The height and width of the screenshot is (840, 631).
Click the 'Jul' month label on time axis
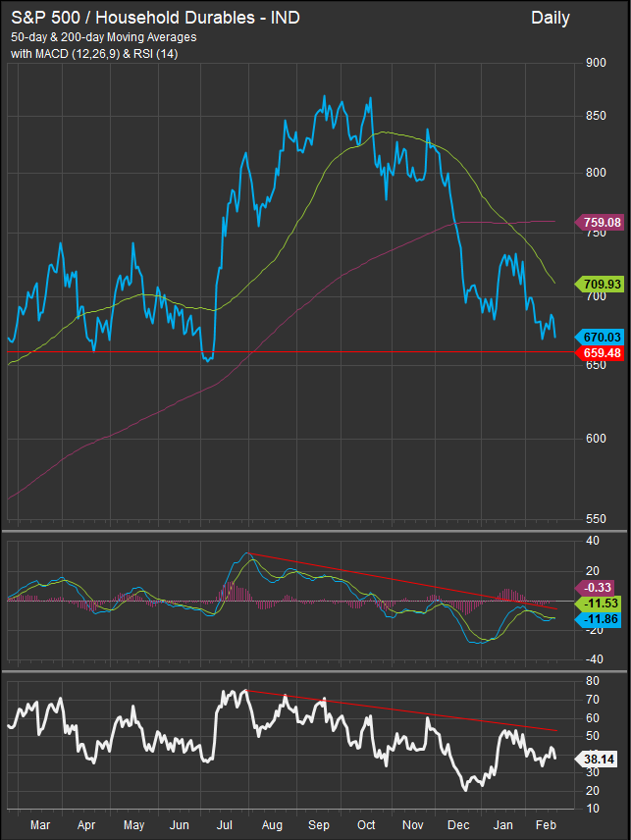pos(225,825)
